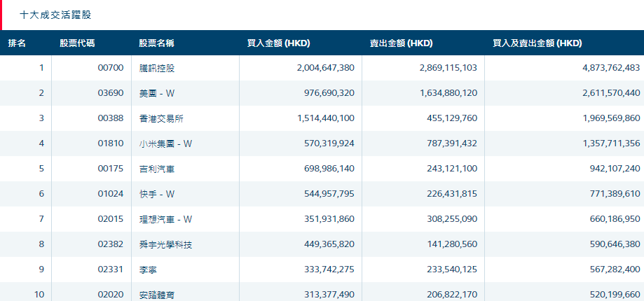Select stock code 00388
644x301 pixels.
(x=111, y=118)
